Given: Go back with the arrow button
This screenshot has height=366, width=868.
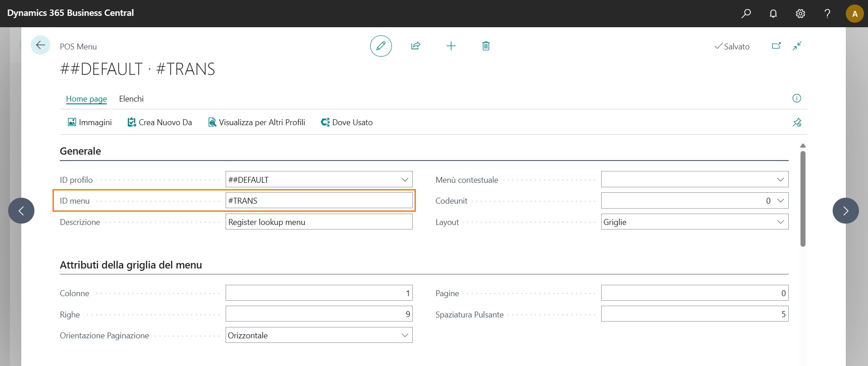Looking at the screenshot, I should coord(40,45).
